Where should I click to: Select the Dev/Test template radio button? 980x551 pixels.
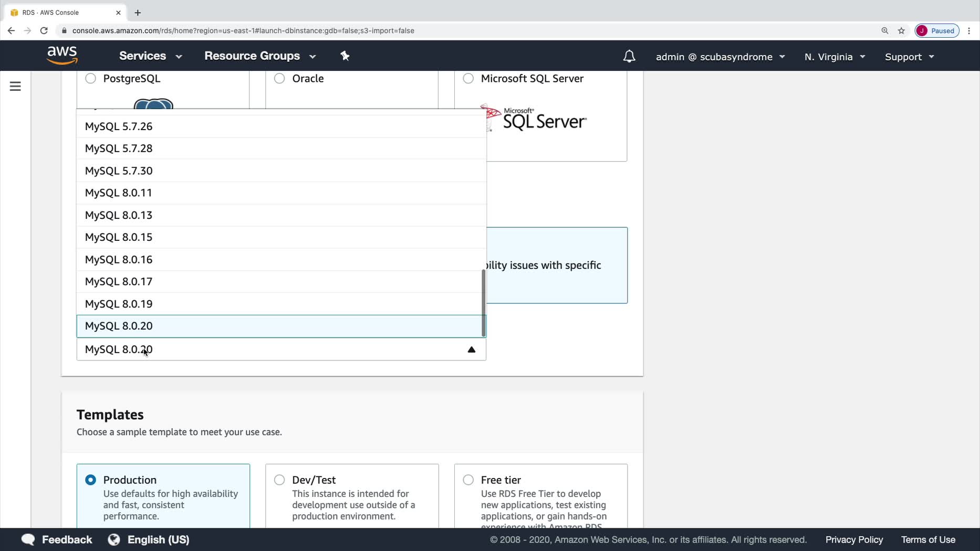pyautogui.click(x=279, y=480)
